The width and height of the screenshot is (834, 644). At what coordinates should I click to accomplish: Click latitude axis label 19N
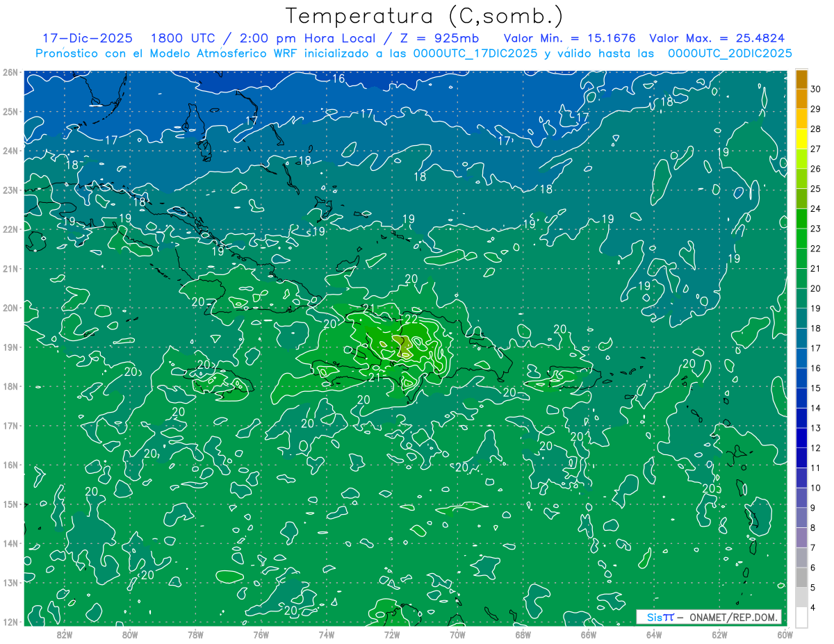(10, 347)
